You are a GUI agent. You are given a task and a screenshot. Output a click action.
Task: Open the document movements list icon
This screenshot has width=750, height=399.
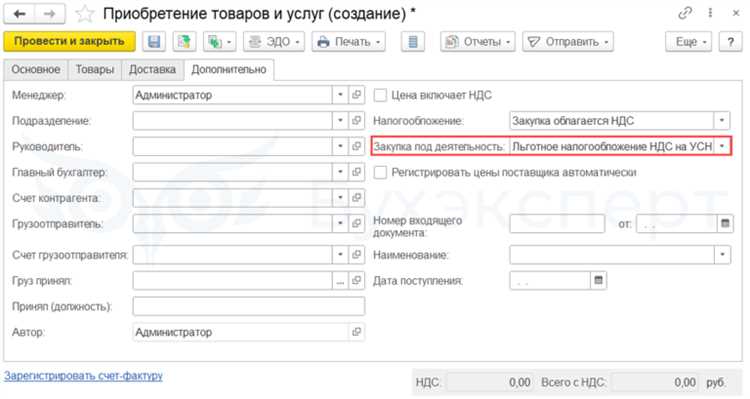[x=413, y=42]
